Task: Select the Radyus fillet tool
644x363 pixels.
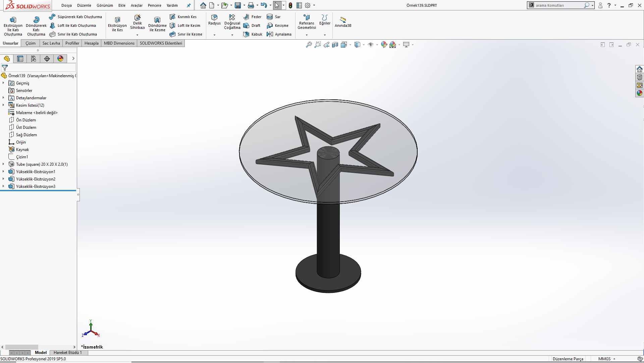Action: click(214, 20)
